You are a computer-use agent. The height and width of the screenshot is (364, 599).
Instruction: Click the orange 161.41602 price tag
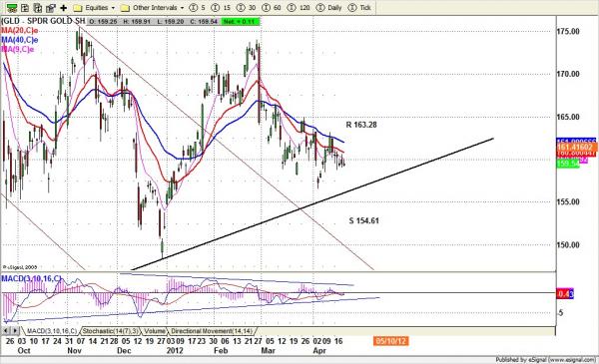577,147
